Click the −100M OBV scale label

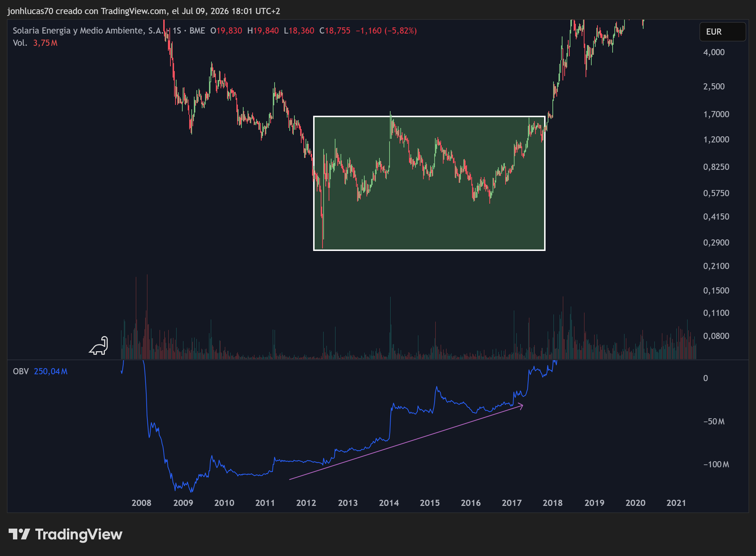(716, 464)
